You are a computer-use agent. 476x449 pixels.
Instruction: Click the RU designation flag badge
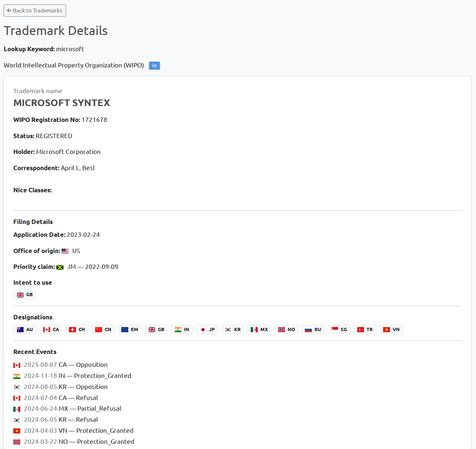point(313,329)
